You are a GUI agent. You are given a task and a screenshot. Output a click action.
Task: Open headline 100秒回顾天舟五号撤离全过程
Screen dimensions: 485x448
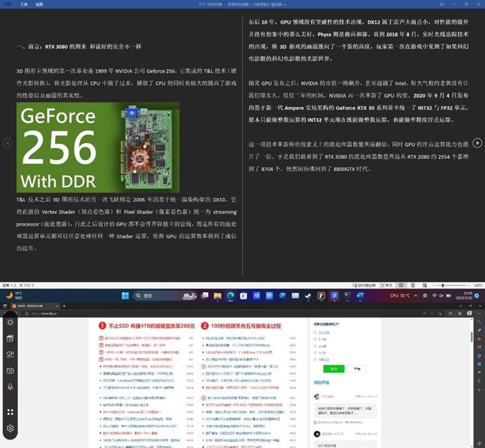246,326
